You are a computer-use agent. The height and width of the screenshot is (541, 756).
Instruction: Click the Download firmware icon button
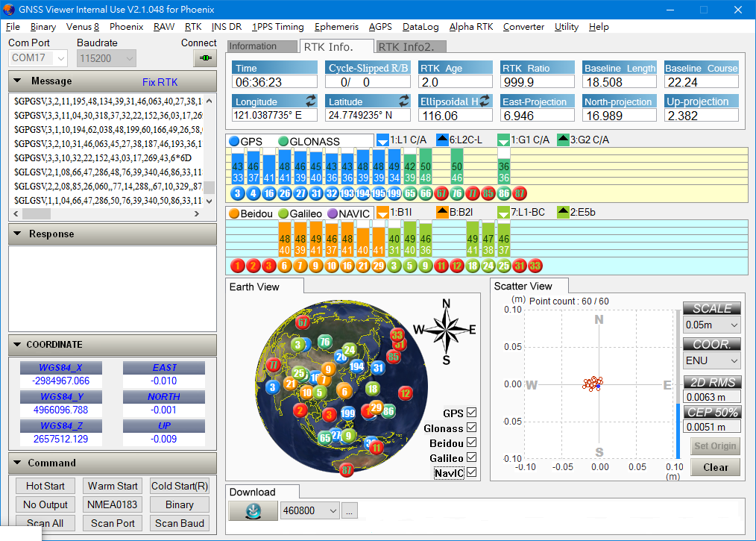pyautogui.click(x=252, y=510)
